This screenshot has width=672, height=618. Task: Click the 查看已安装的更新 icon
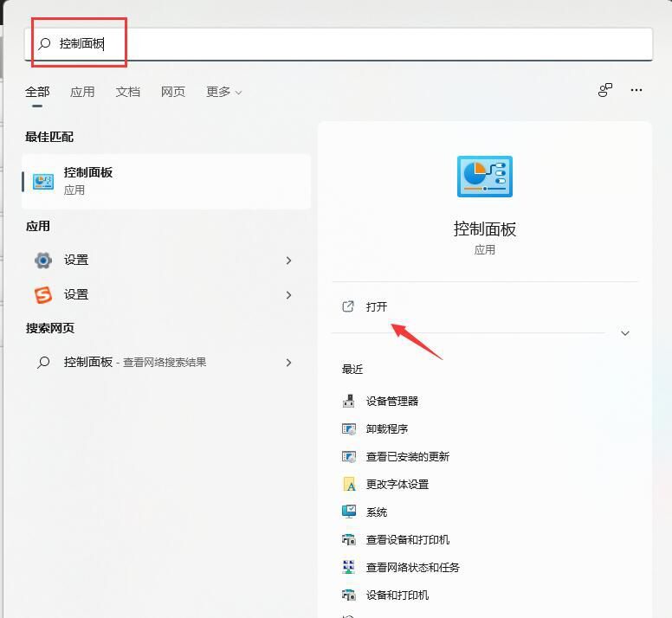[x=349, y=457]
